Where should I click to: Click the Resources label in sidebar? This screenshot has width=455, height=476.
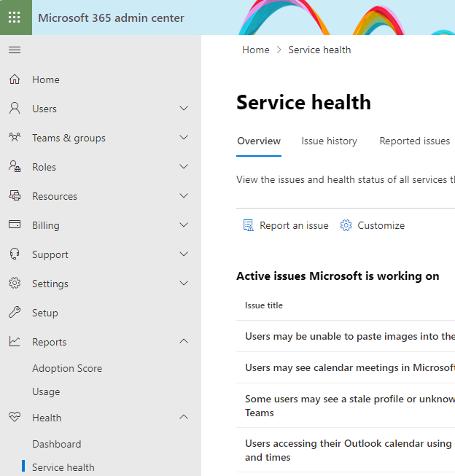click(55, 196)
